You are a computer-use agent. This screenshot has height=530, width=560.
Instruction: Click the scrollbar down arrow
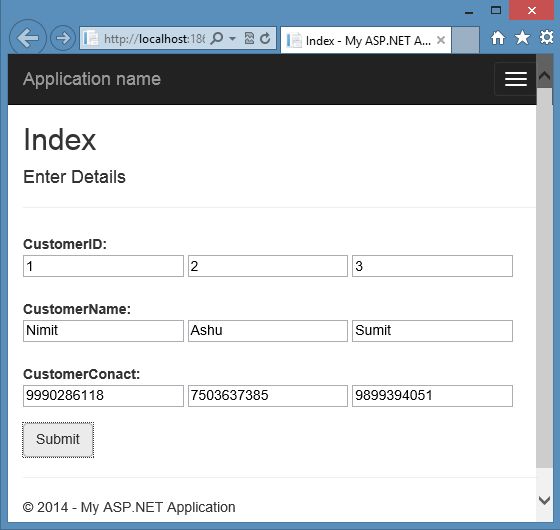(x=544, y=500)
